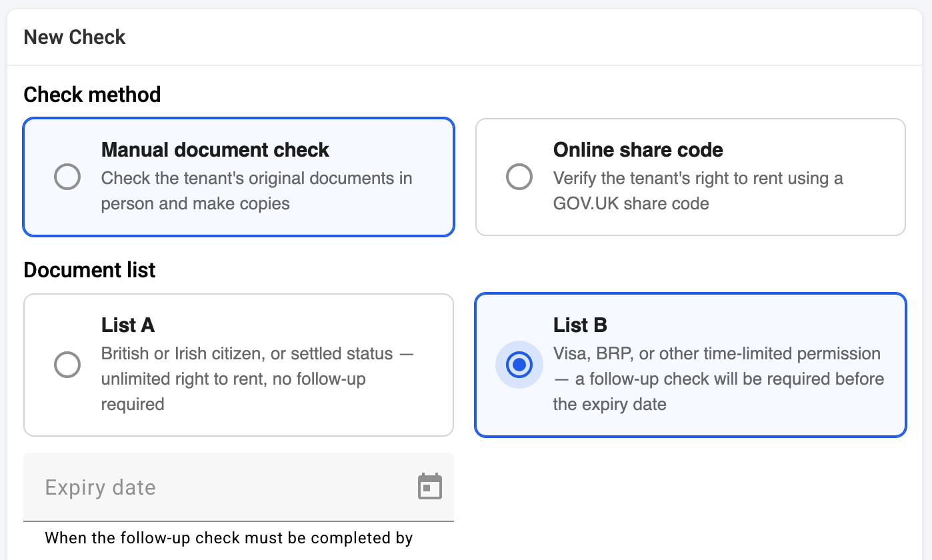
Task: Select the Manual document check radio button
Action: pyautogui.click(x=67, y=177)
